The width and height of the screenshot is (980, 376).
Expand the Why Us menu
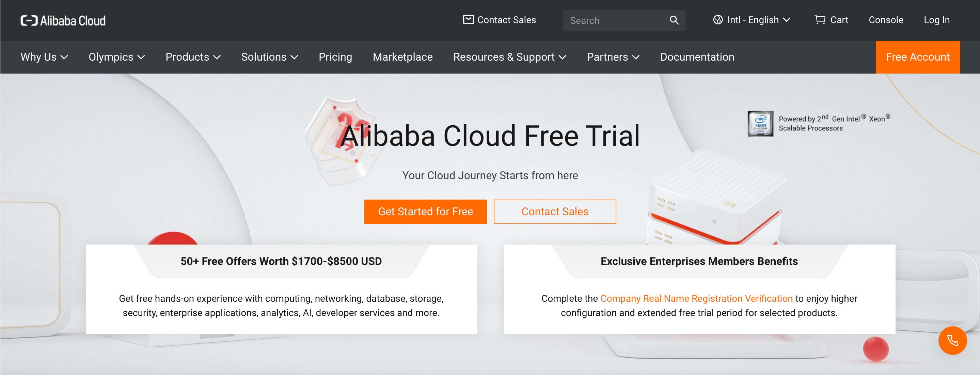[x=44, y=57]
